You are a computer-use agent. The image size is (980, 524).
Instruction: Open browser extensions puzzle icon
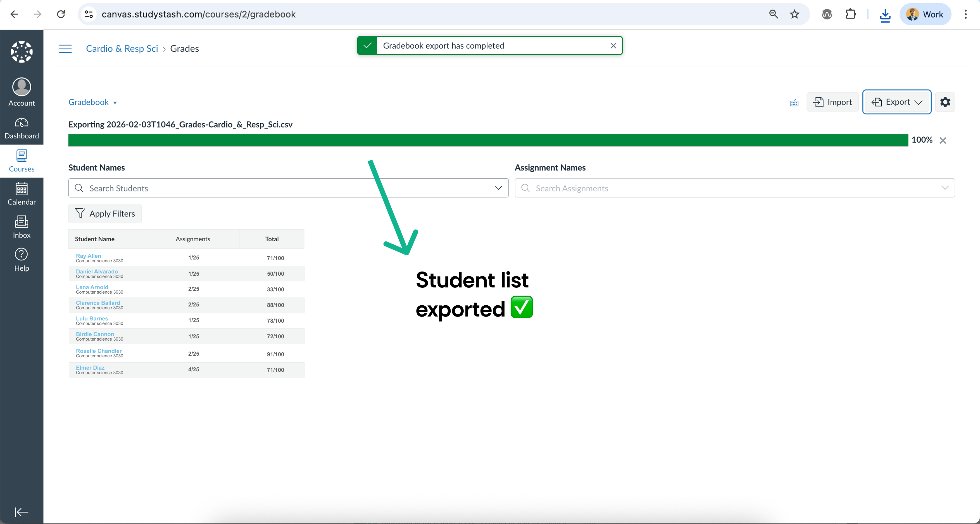point(850,14)
